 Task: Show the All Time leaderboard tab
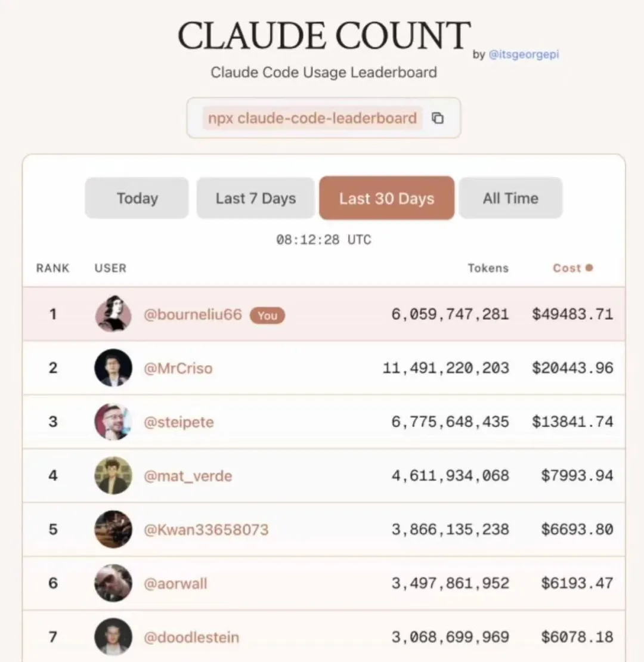pos(510,198)
